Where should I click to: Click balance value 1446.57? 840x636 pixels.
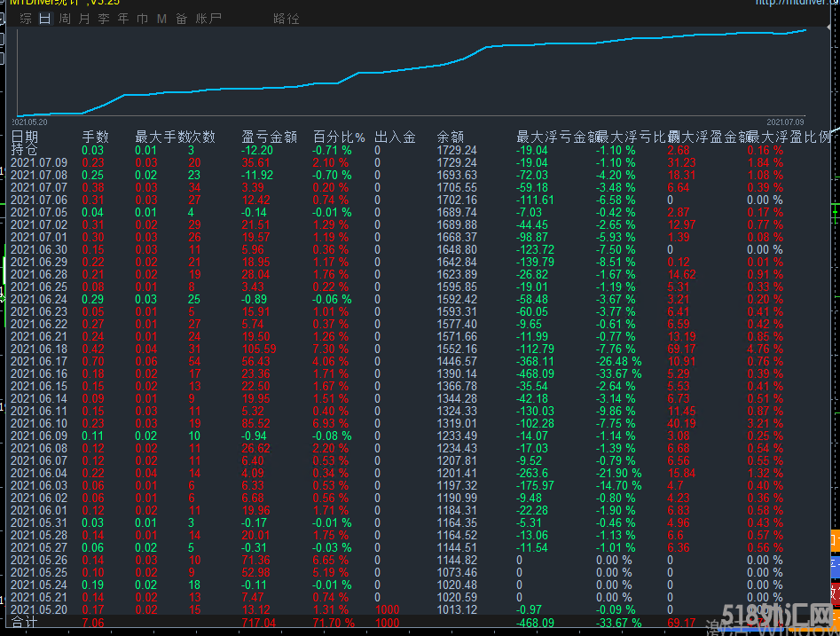[x=457, y=362]
